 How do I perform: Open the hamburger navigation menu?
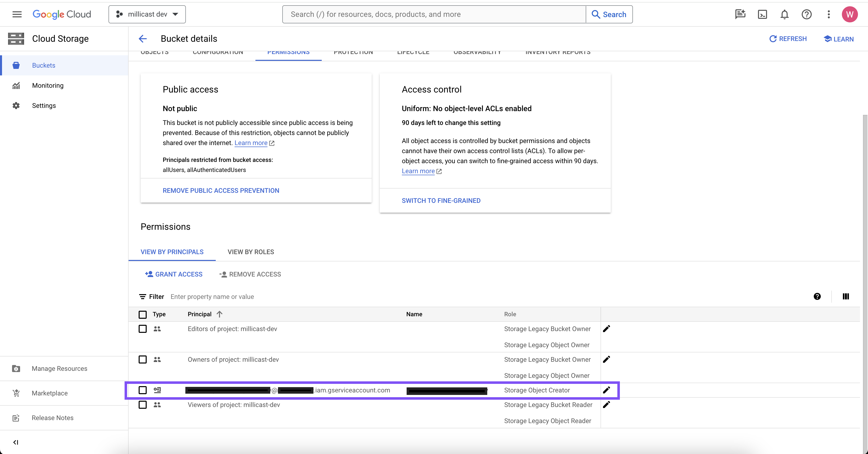(x=17, y=14)
